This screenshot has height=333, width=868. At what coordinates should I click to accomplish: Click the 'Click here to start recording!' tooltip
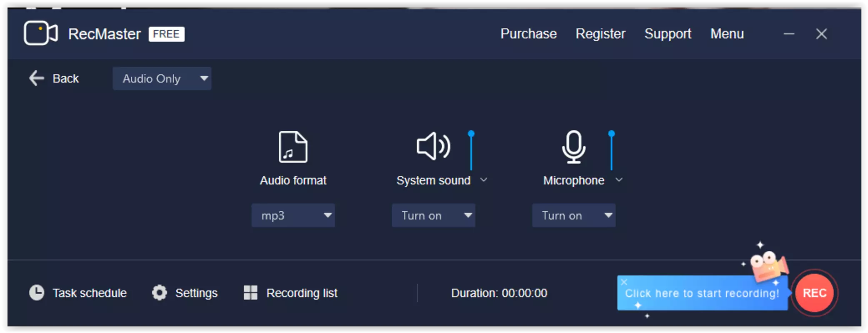pyautogui.click(x=703, y=293)
